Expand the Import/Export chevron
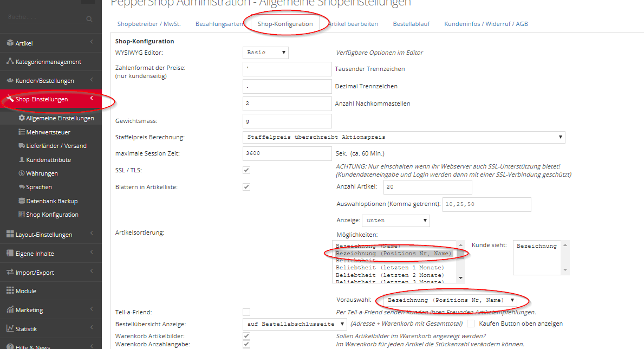This screenshot has height=349, width=644. tap(92, 271)
